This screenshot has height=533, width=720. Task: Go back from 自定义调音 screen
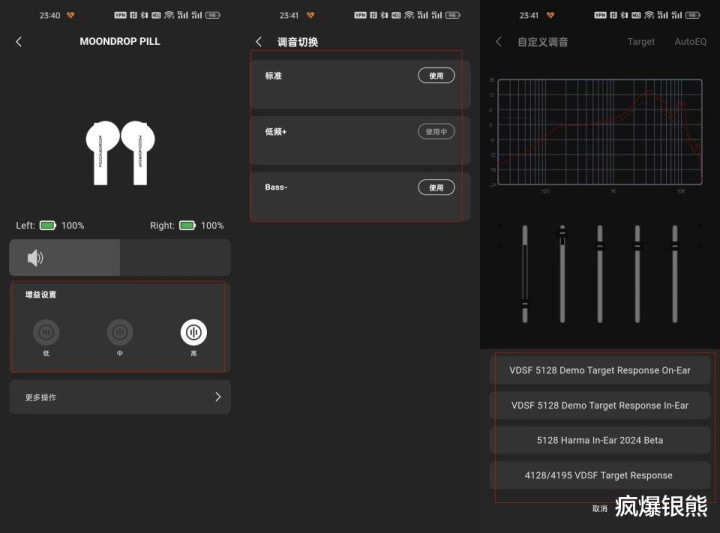coord(499,42)
